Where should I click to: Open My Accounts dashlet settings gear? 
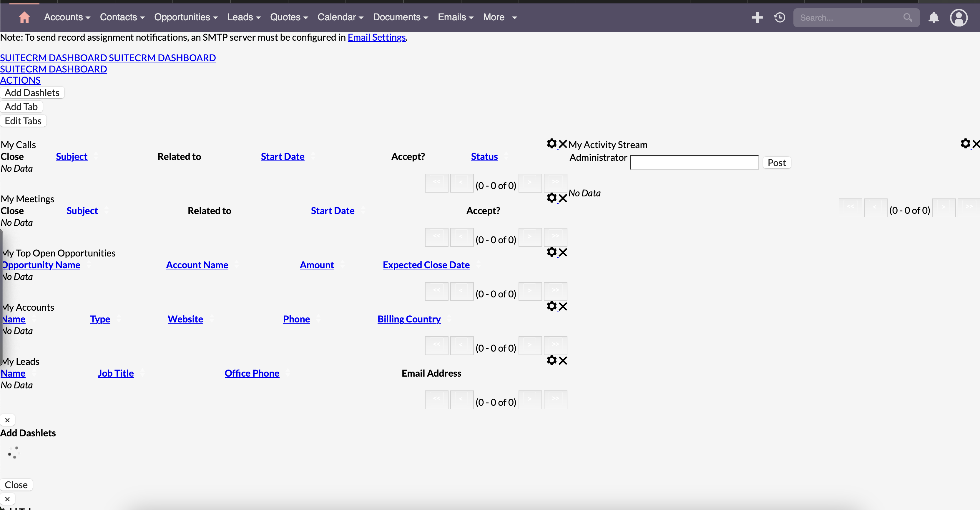click(x=551, y=306)
